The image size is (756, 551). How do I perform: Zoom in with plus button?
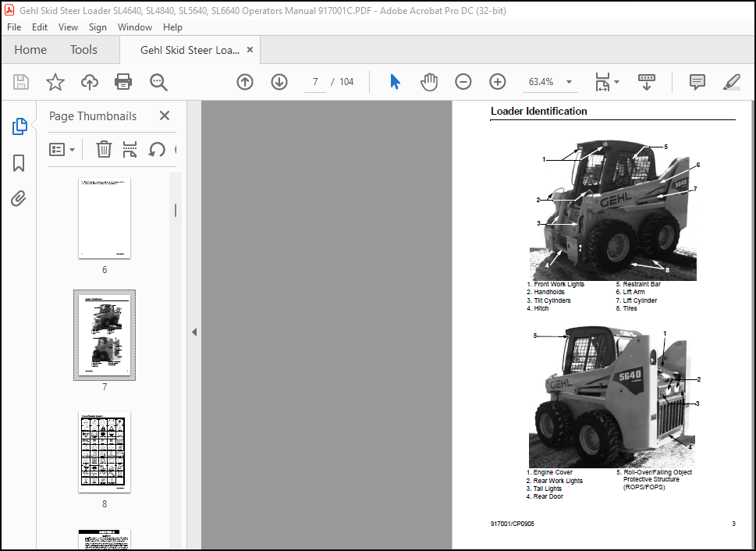coord(497,82)
